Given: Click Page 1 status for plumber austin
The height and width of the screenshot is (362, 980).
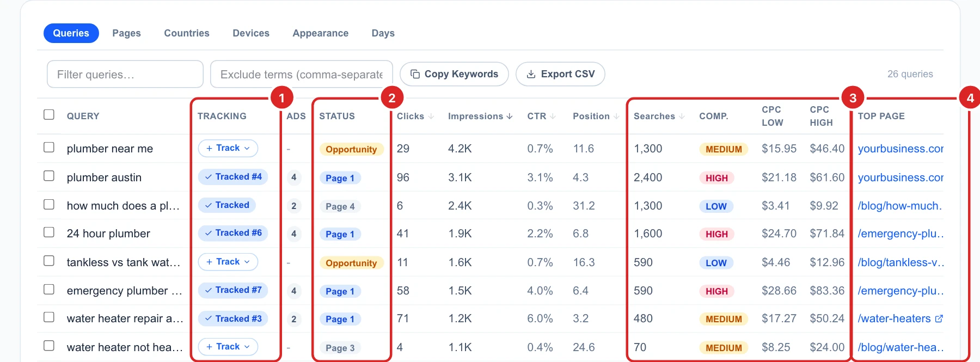Looking at the screenshot, I should [x=340, y=178].
